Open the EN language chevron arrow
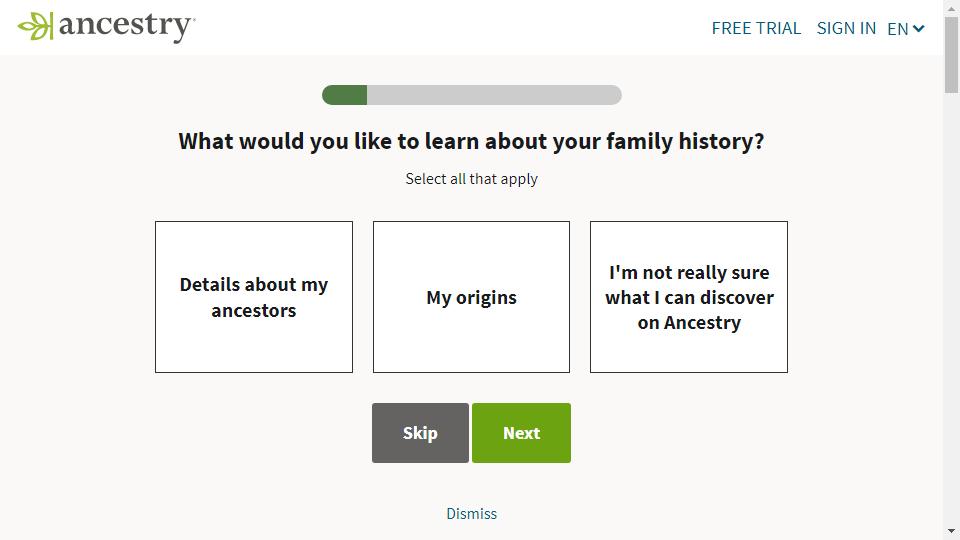 click(x=918, y=28)
